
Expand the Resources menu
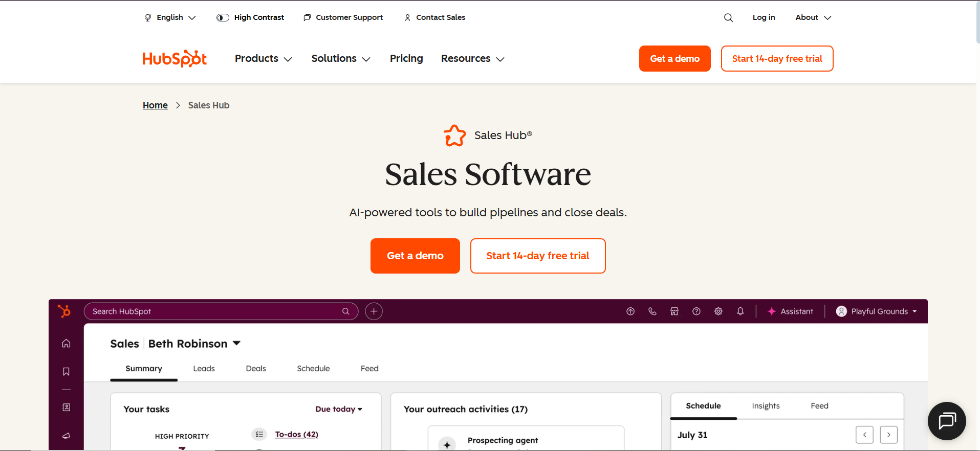tap(473, 59)
